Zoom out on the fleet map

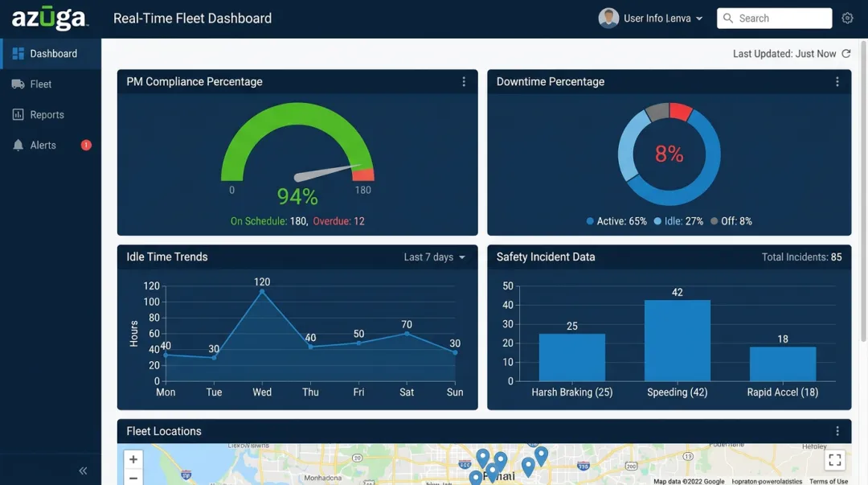[x=133, y=477]
